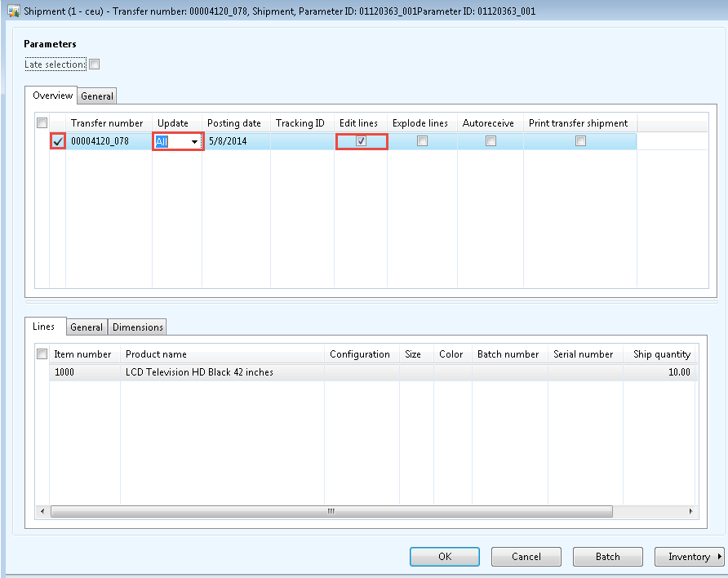This screenshot has height=578, width=728.
Task: Open the Dimensions tab in the Lines section
Action: pos(137,327)
